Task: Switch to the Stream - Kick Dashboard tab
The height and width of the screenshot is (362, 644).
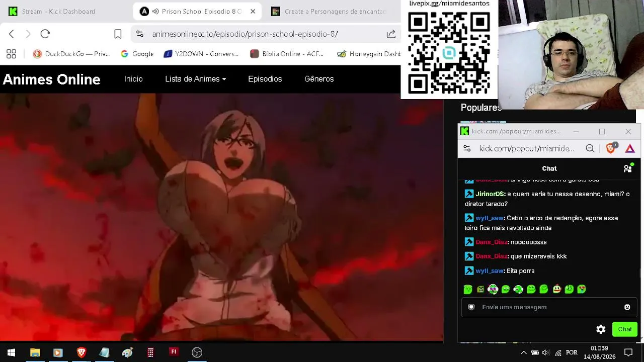Action: pos(58,11)
